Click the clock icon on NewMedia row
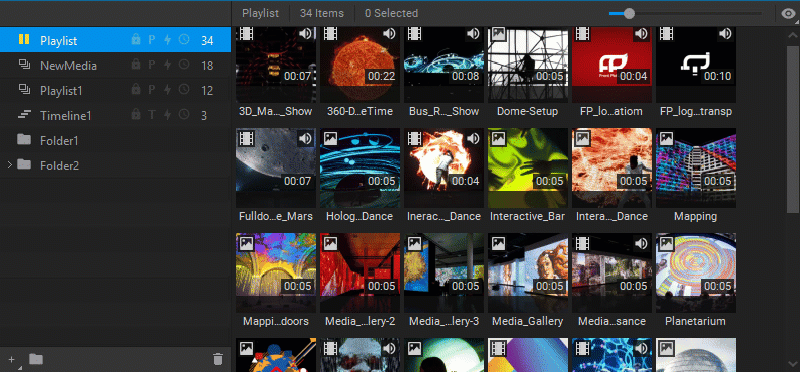This screenshot has width=800, height=372. pos(184,65)
